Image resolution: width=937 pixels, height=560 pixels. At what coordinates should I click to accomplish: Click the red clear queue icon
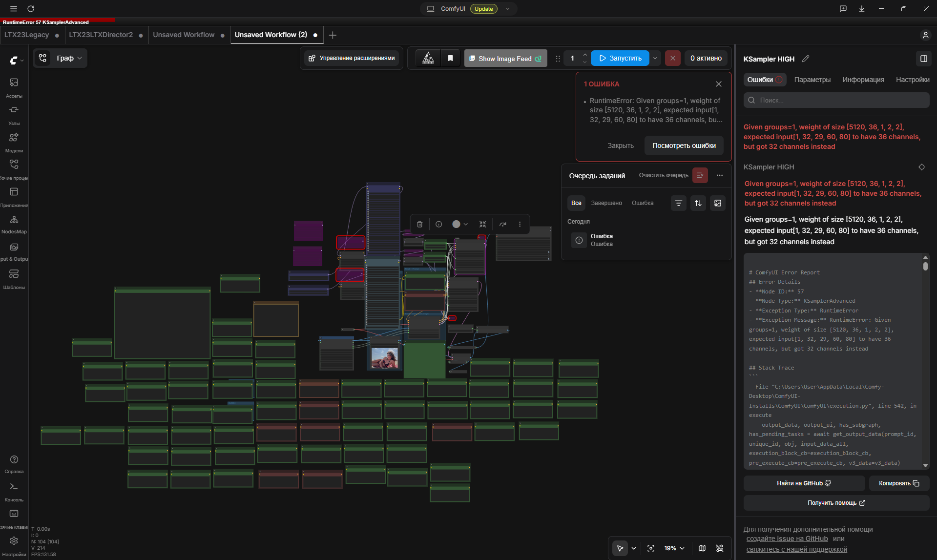coord(700,175)
